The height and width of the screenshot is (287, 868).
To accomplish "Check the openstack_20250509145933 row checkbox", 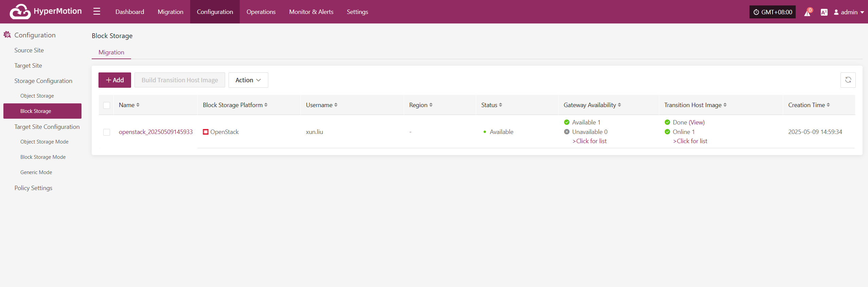I will coord(107,132).
